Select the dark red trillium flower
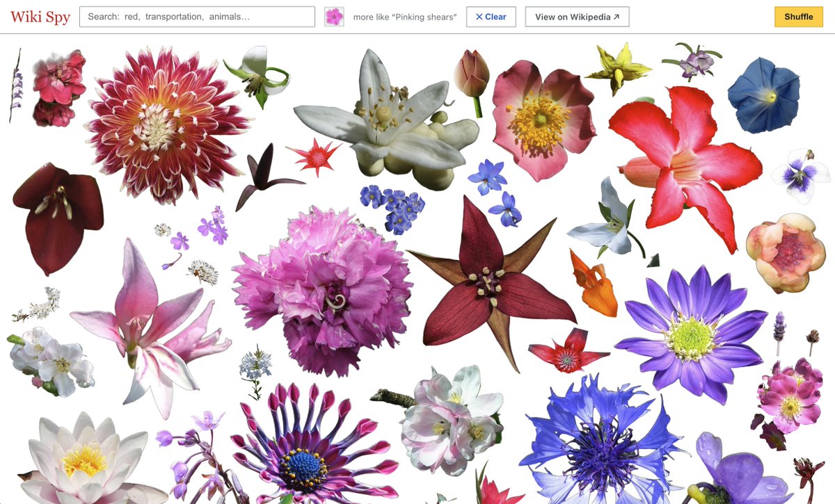 pos(491,284)
